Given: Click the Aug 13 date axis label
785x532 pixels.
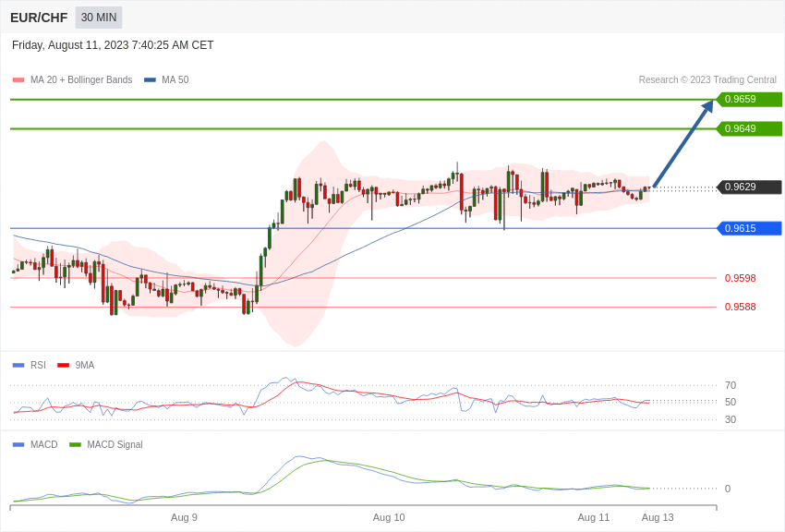Looking at the screenshot, I should [x=658, y=517].
